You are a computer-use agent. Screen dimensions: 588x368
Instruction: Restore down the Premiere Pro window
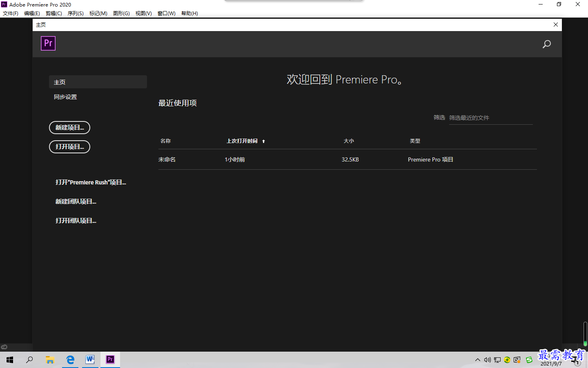559,4
